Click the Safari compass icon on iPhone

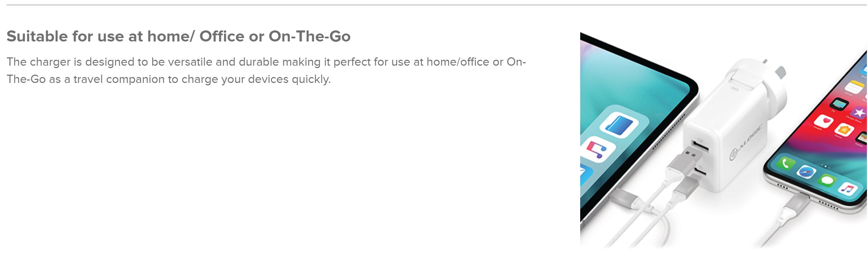point(807,172)
